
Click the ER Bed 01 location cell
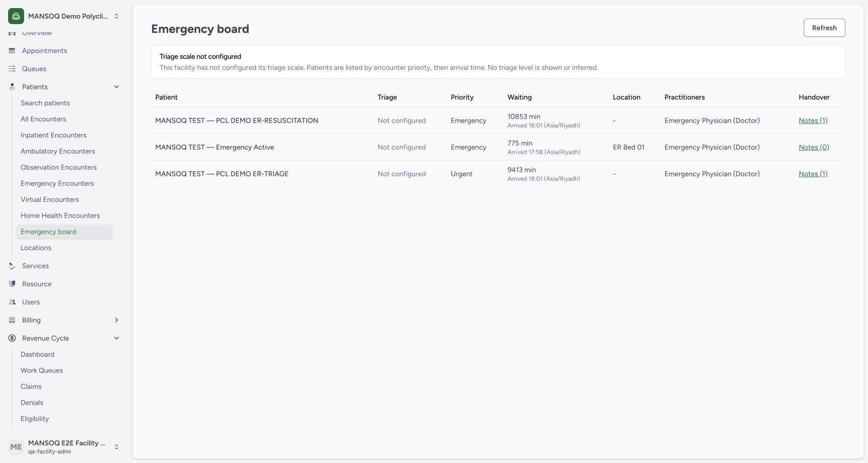coord(628,147)
